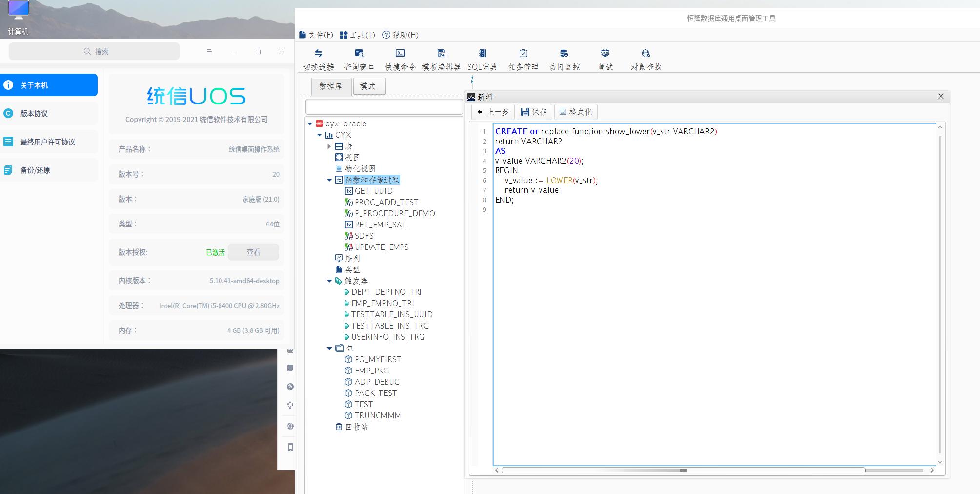Collapse the 包 packages node
The image size is (980, 494).
click(329, 349)
